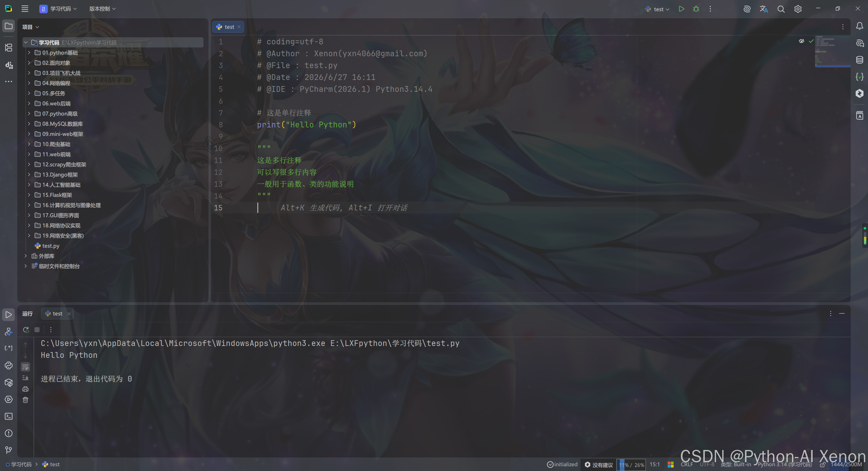Viewport: 868px width, 471px height.
Task: Open the Structure tool window
Action: click(9, 47)
